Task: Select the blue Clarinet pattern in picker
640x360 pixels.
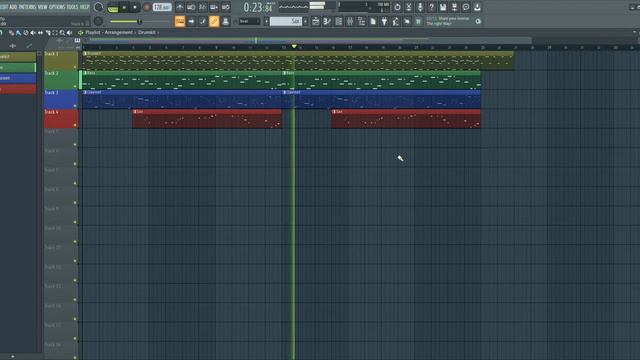Action: click(x=18, y=78)
